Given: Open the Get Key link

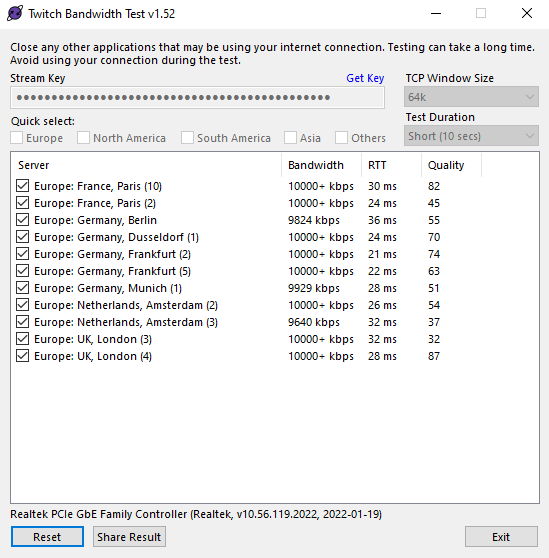Looking at the screenshot, I should point(365,78).
